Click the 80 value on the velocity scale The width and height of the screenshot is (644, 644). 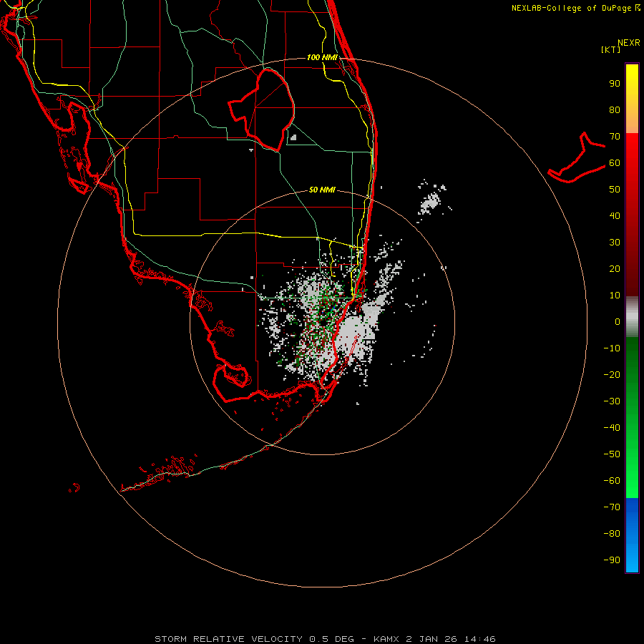(615, 109)
